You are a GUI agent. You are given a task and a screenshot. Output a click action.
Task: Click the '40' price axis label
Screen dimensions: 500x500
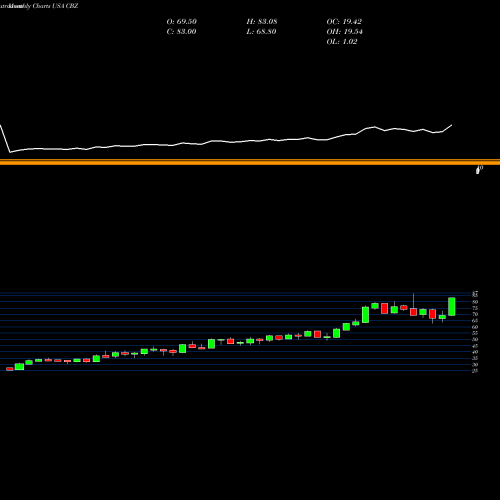pyautogui.click(x=475, y=352)
